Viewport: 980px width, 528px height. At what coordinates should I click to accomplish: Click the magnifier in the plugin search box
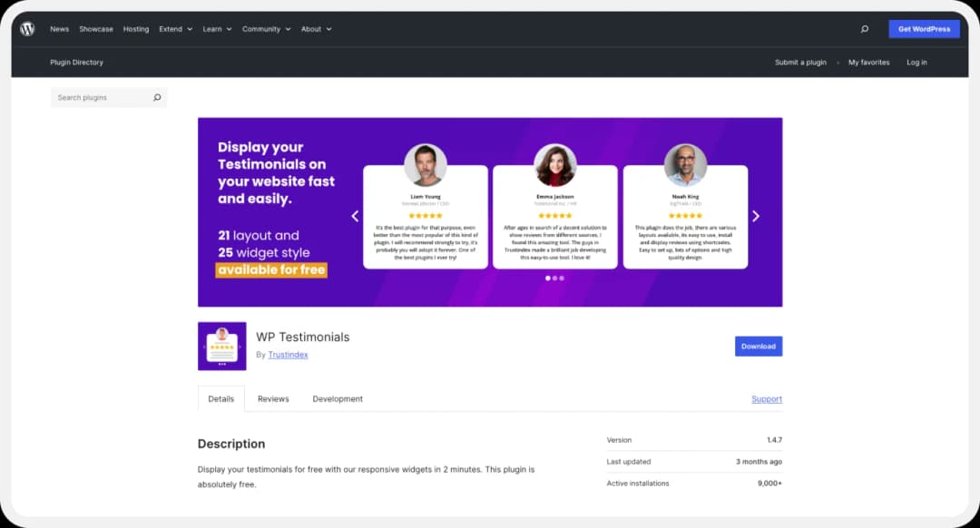point(157,97)
